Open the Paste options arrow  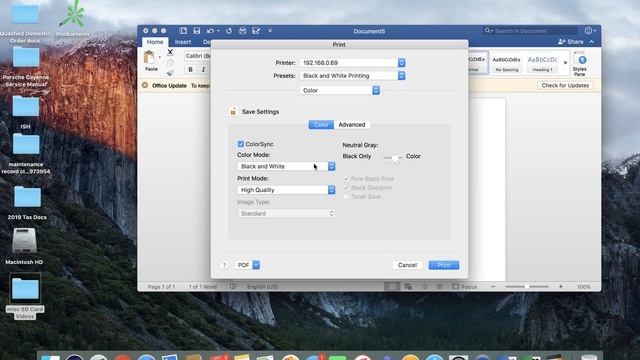pyautogui.click(x=160, y=57)
